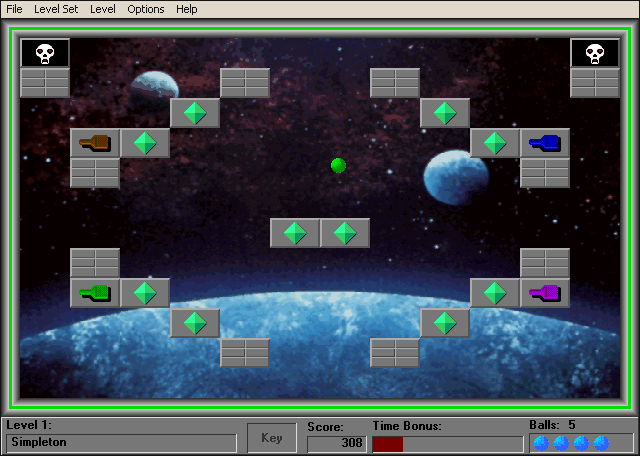
Task: Open the Help menu
Action: tap(187, 9)
